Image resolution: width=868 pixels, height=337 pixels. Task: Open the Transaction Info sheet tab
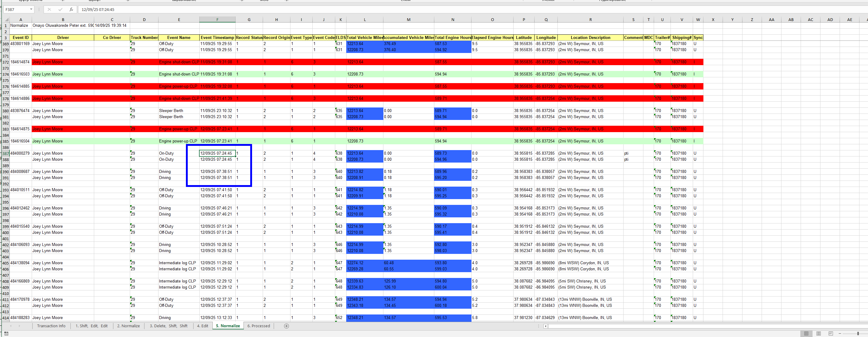pyautogui.click(x=51, y=326)
